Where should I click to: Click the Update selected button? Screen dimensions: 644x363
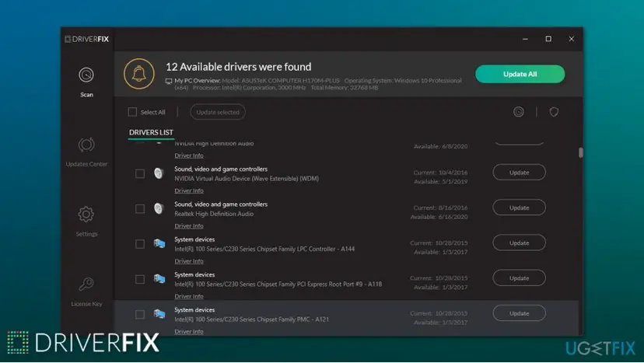pos(218,112)
